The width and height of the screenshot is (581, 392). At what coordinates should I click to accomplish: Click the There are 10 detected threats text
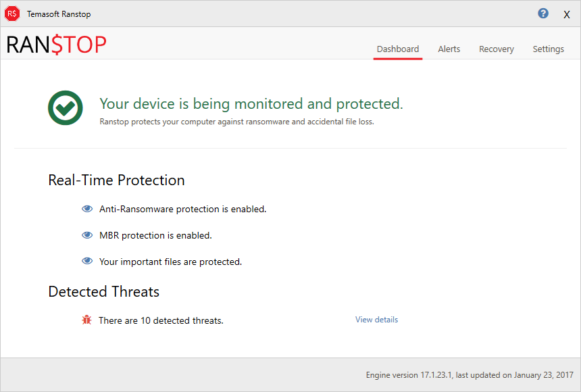pyautogui.click(x=161, y=320)
